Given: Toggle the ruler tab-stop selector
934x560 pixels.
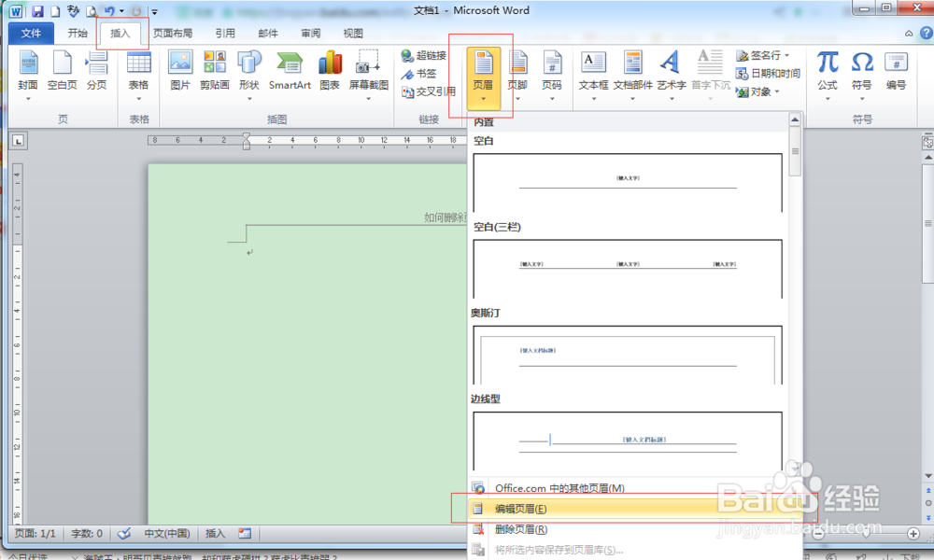Looking at the screenshot, I should 19,141.
